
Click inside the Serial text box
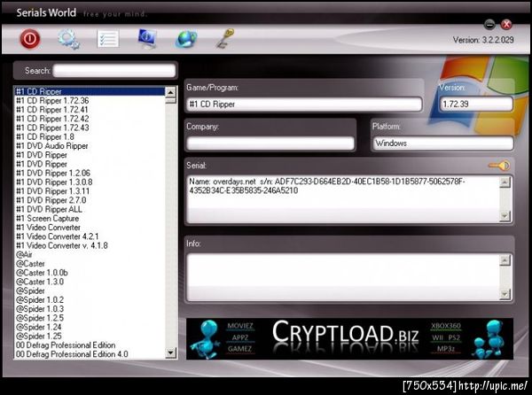pyautogui.click(x=342, y=199)
